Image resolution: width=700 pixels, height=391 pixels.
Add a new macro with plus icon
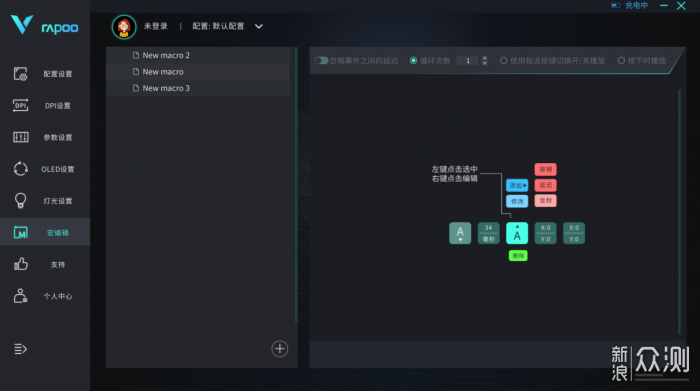click(x=280, y=349)
